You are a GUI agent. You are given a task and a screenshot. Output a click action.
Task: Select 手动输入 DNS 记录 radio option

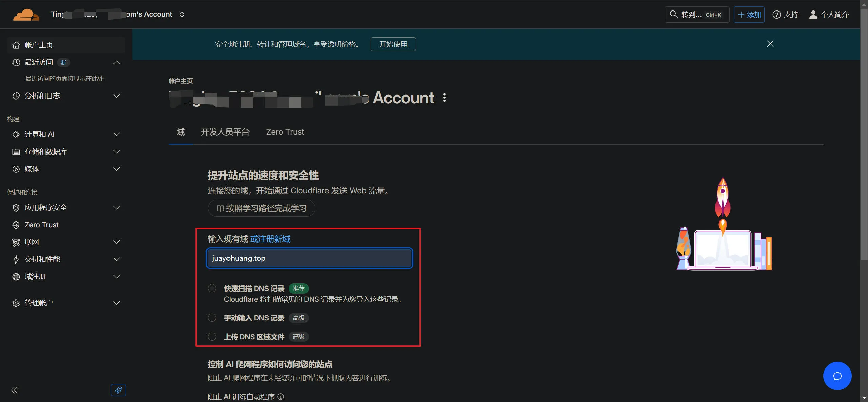pyautogui.click(x=212, y=318)
